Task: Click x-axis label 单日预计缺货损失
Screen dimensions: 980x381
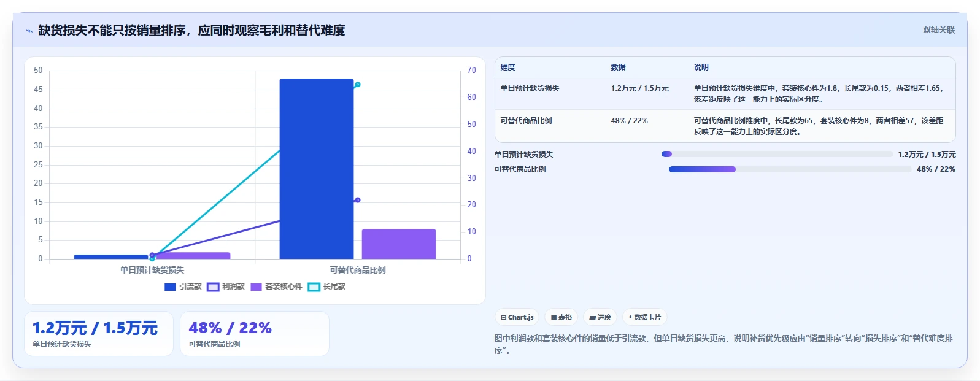Action: pos(152,270)
